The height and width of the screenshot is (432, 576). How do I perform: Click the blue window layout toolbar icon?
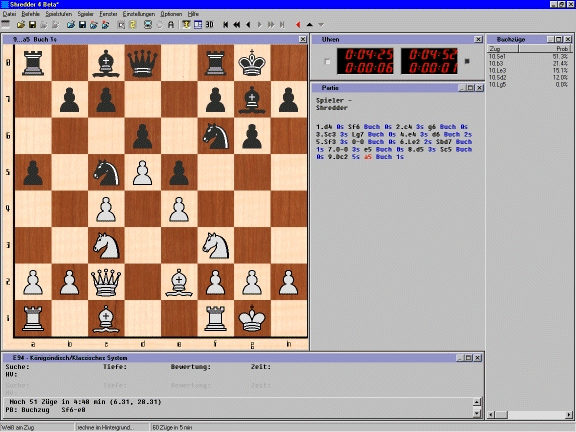[198, 25]
